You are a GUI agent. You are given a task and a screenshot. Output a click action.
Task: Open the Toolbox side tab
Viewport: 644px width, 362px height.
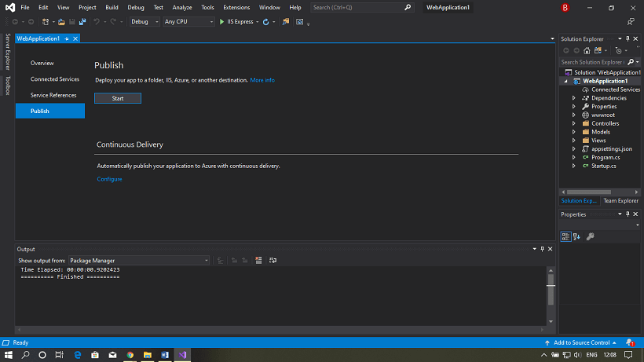click(7, 86)
